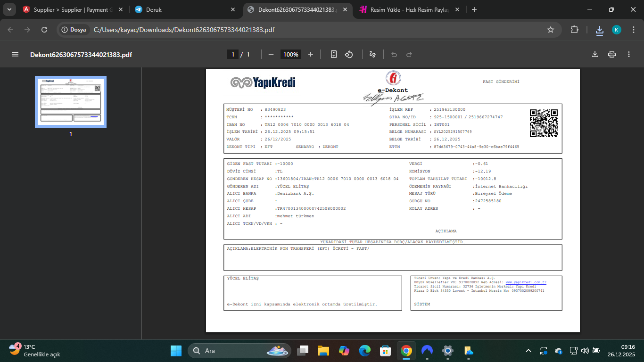Open the Chrome profile avatar K
644x362 pixels.
point(617,30)
